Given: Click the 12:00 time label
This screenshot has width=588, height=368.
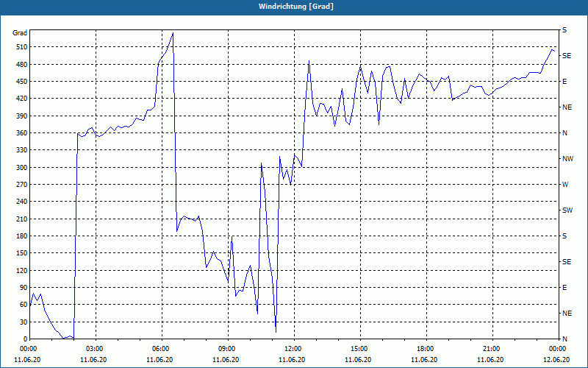Looking at the screenshot, I should [x=293, y=349].
